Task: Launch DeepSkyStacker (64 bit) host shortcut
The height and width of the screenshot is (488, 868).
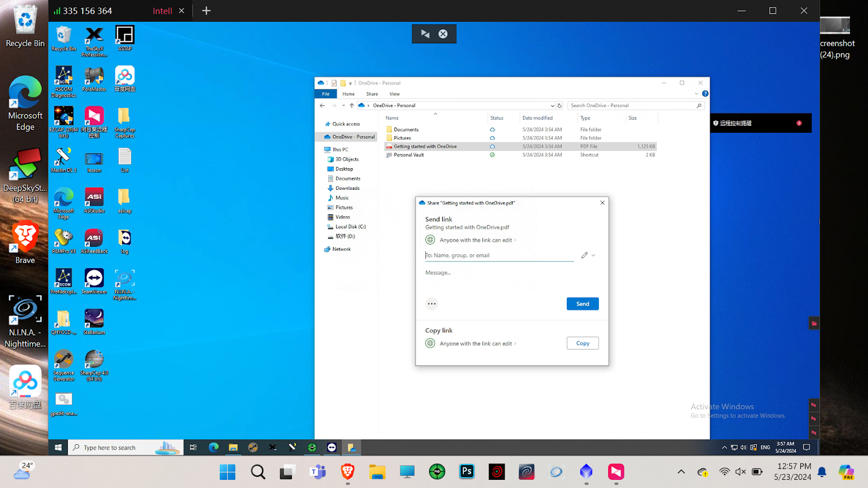Action: tap(25, 176)
